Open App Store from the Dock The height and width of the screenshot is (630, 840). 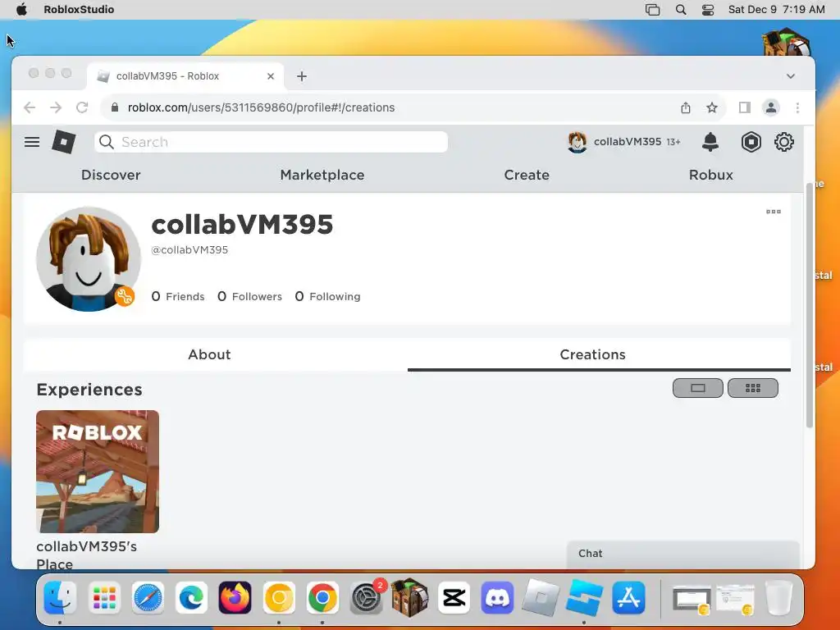pos(628,598)
